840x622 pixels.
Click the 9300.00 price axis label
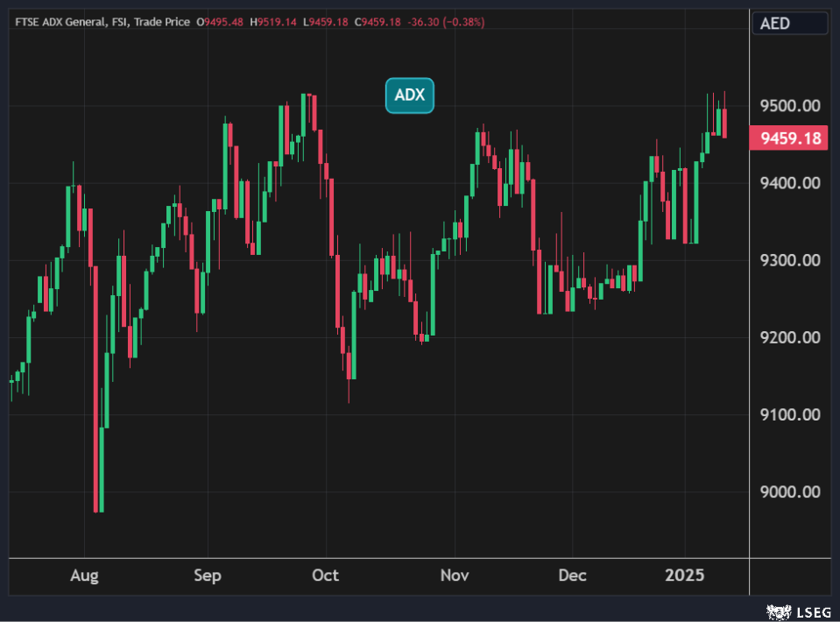[790, 260]
